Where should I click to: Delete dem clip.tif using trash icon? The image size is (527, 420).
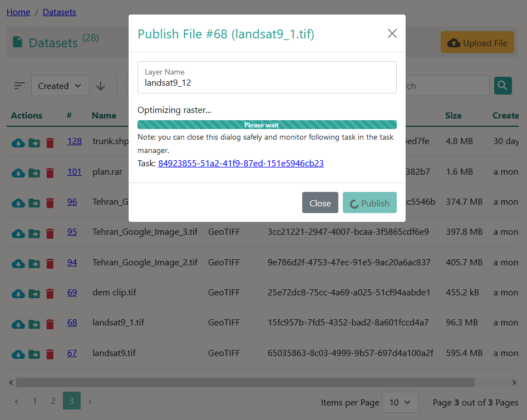coord(50,294)
